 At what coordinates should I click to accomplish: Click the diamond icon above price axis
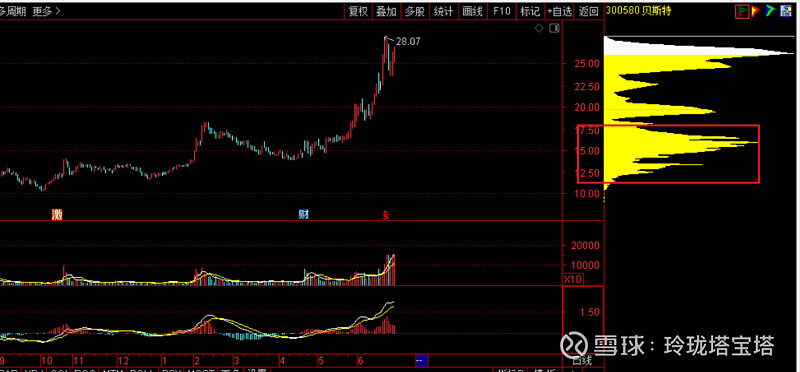(539, 29)
